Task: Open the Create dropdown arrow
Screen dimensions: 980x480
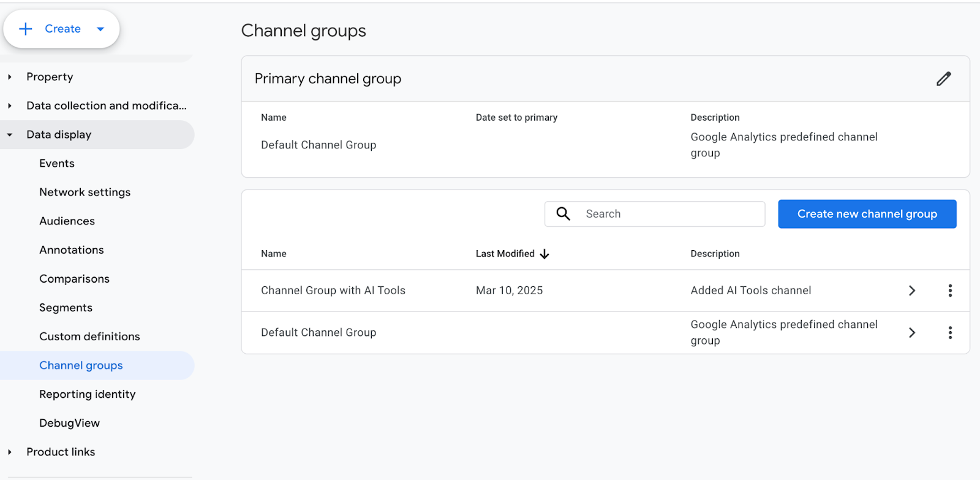Action: click(100, 29)
